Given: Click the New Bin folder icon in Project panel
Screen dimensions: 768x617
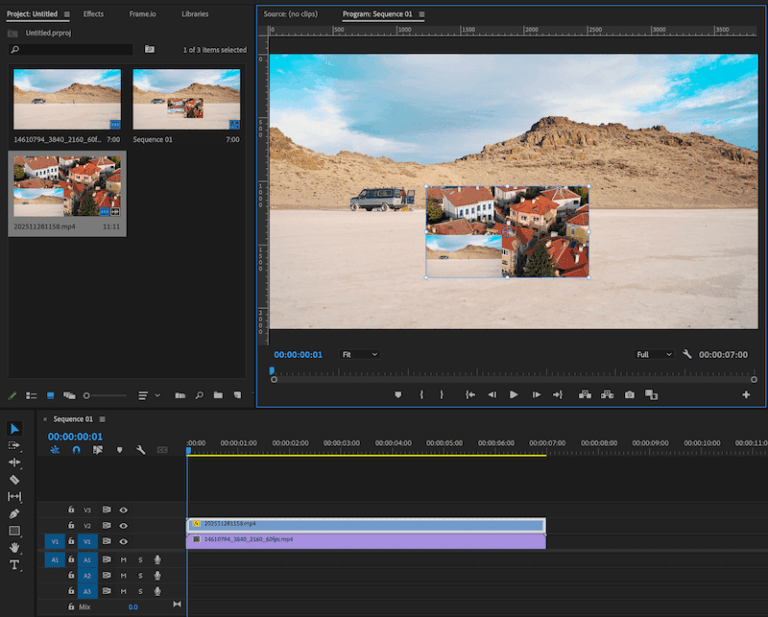Looking at the screenshot, I should point(218,395).
